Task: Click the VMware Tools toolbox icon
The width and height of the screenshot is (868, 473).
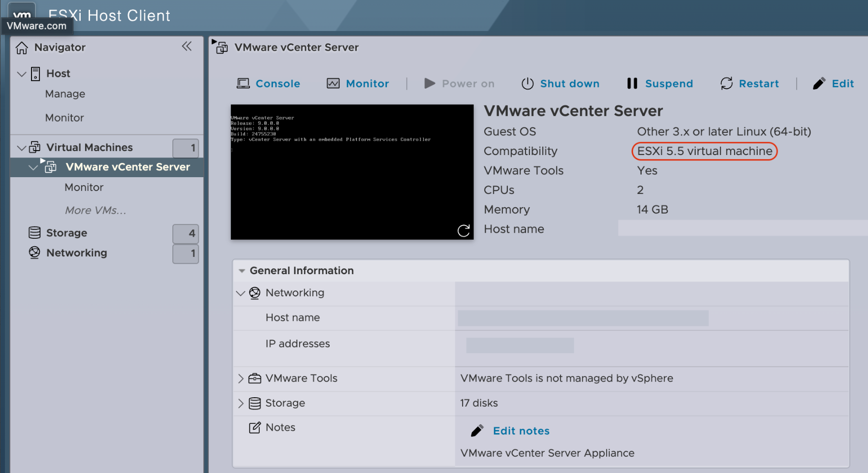Action: [255, 378]
